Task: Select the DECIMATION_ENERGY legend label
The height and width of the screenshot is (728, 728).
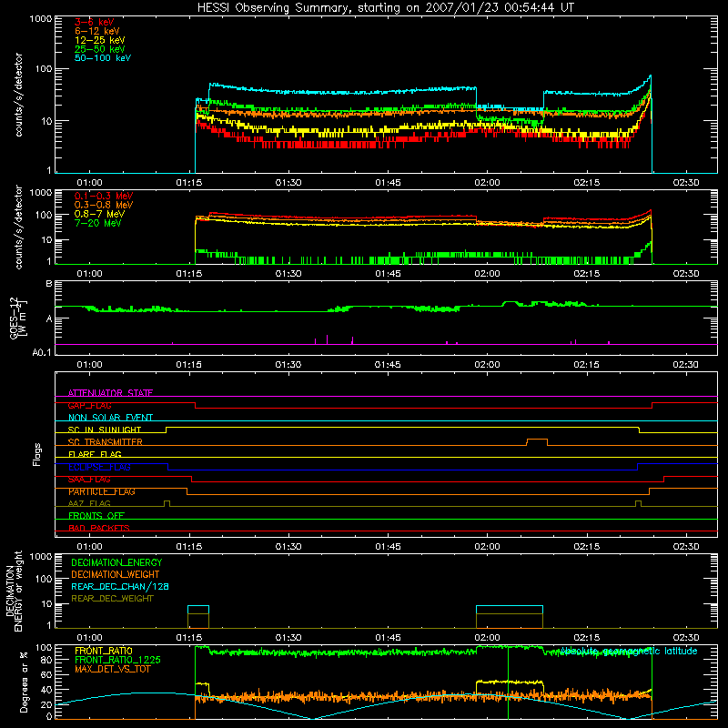Action: 116,562
